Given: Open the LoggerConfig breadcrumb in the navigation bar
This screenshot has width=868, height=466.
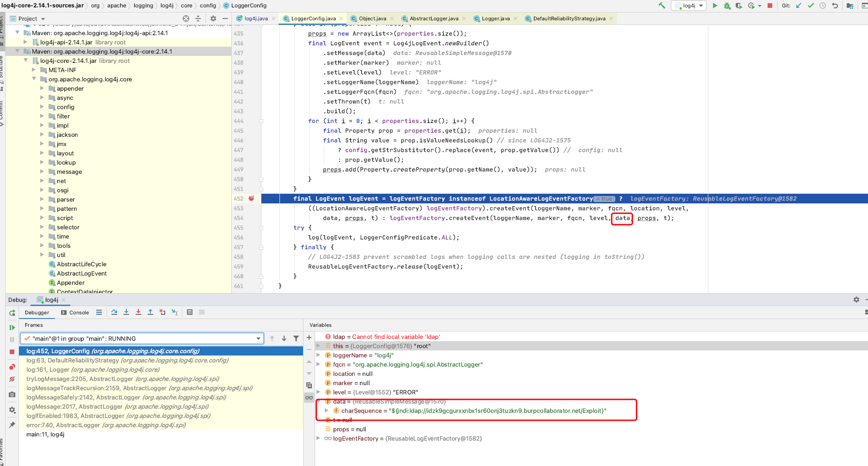Looking at the screenshot, I should pos(245,6).
